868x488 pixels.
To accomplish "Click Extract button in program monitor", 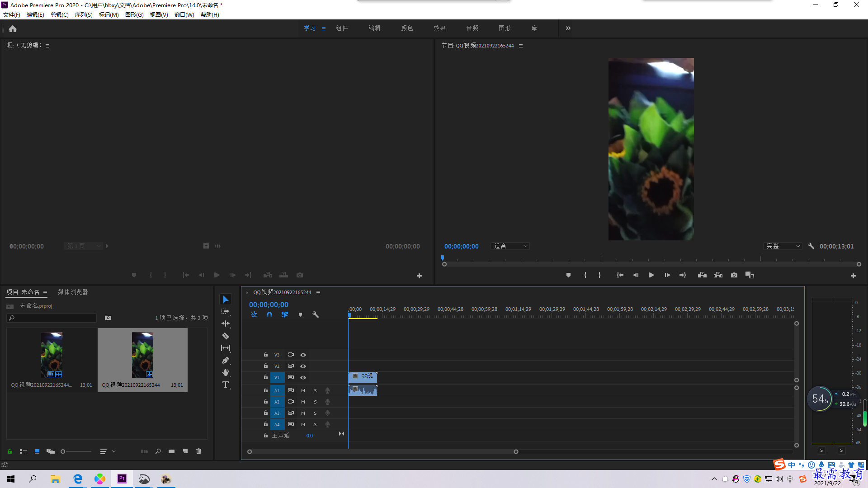I will pyautogui.click(x=718, y=275).
